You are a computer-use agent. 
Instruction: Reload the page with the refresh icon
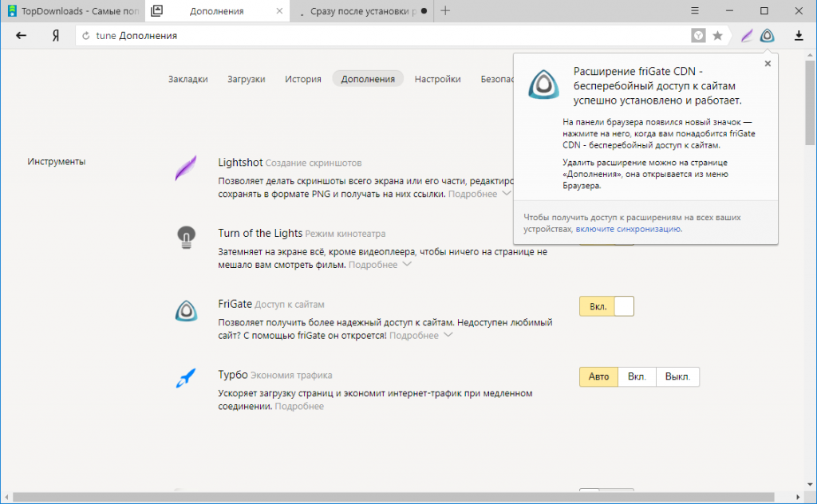coord(85,36)
